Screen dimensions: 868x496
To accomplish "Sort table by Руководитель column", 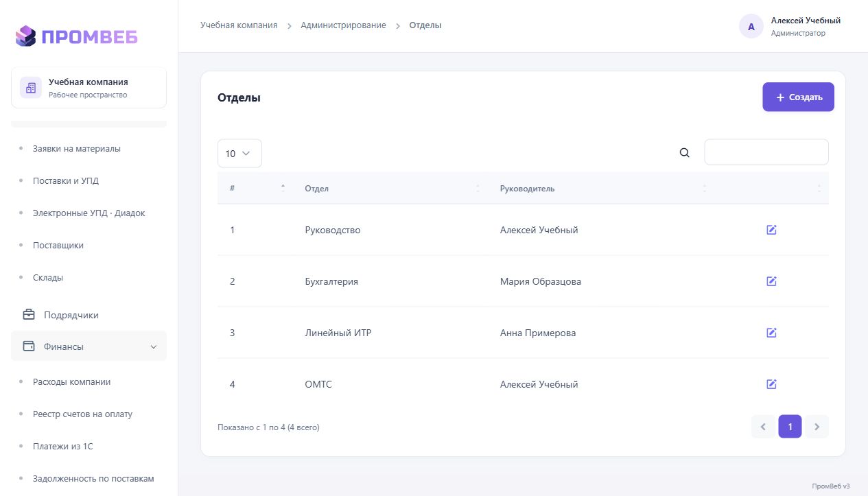I will [x=602, y=189].
